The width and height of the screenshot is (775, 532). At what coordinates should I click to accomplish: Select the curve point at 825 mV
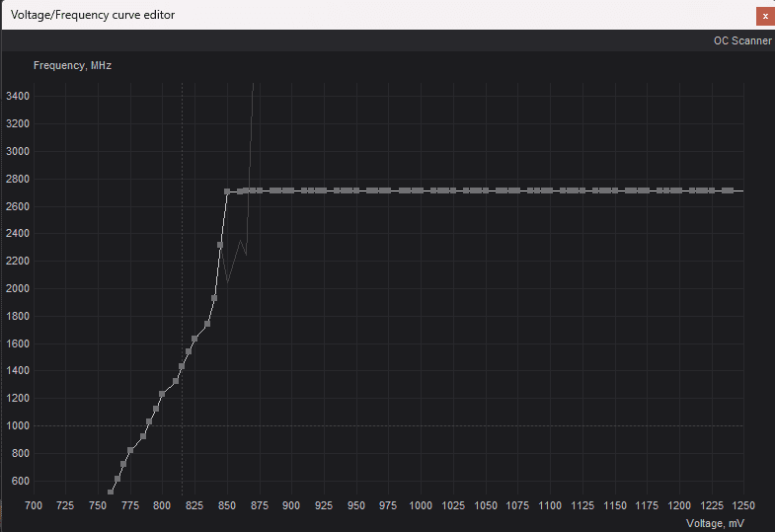194,339
